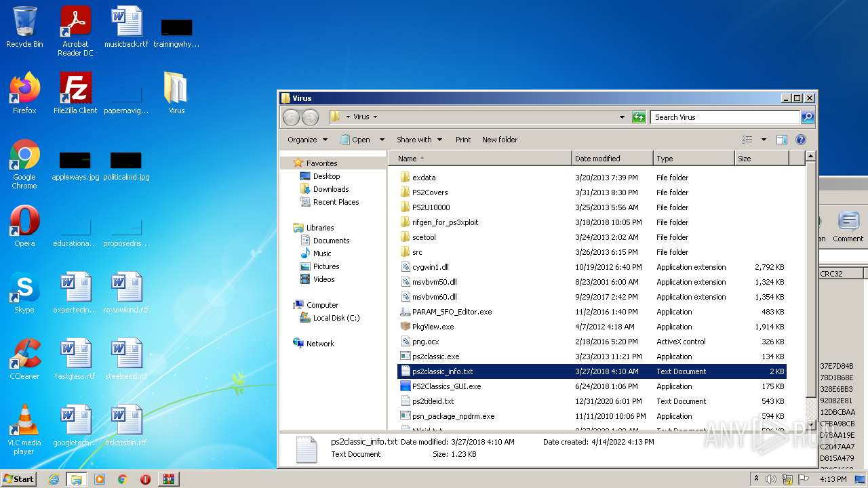Screen dimensions: 868x488
Task: Open Documents library
Action: 331,241
